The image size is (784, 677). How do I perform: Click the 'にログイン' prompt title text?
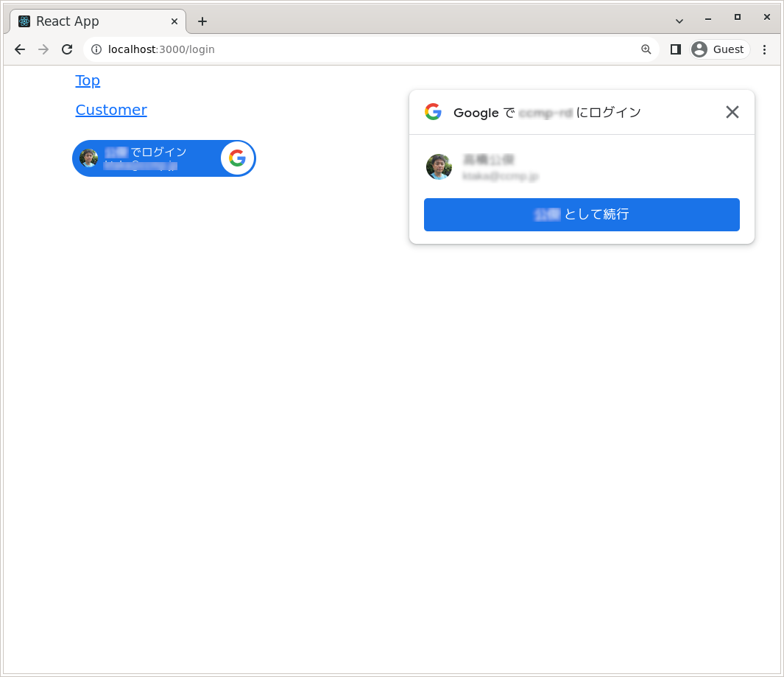click(x=608, y=113)
